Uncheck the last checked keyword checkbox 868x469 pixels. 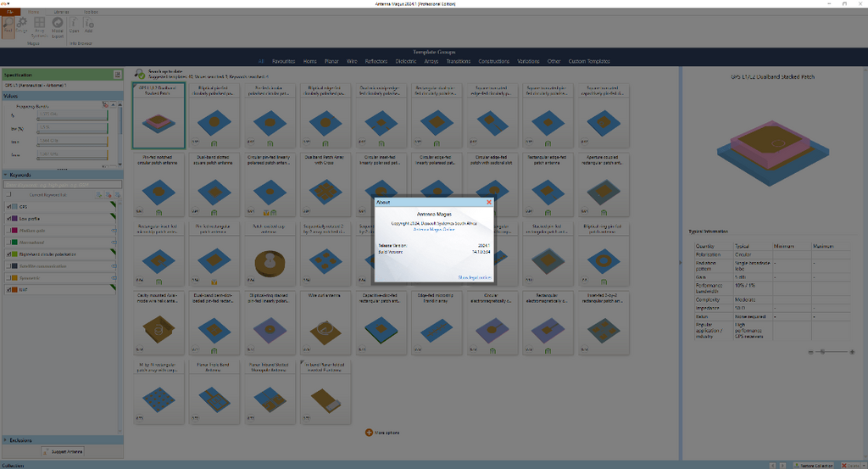[8, 289]
